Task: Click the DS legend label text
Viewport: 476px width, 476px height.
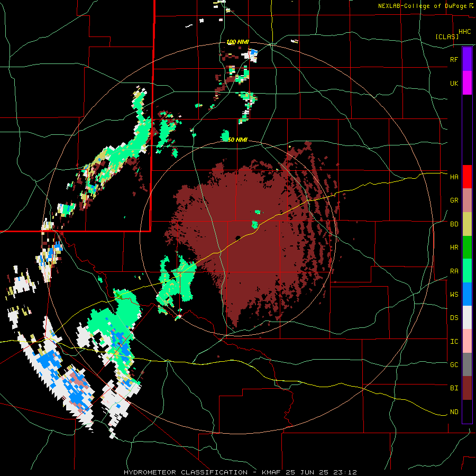Action: [x=454, y=318]
